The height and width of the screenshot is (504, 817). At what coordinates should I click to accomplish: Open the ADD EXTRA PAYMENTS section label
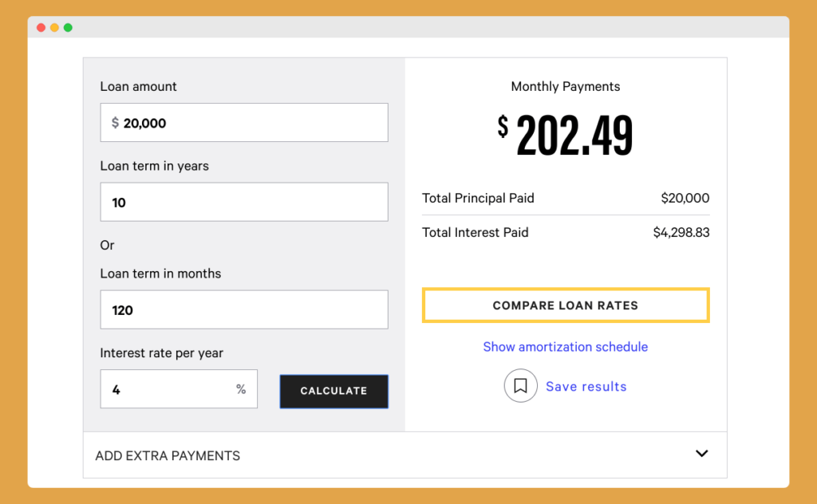coord(168,455)
